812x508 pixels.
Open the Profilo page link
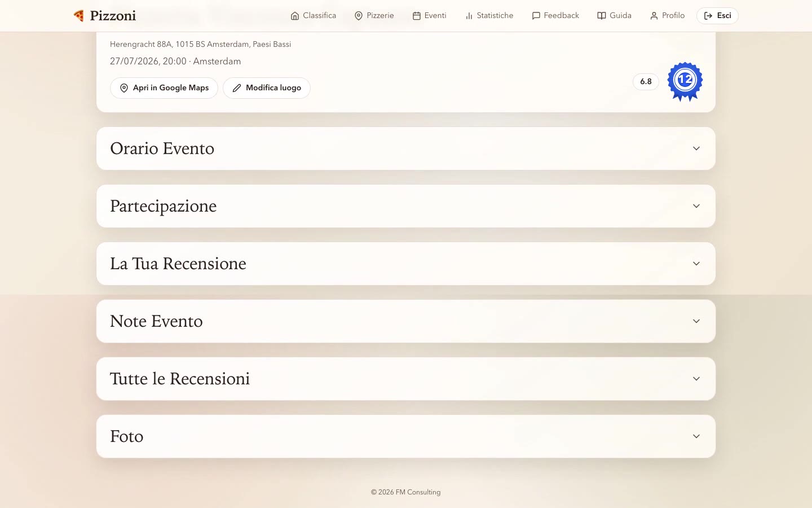(668, 16)
